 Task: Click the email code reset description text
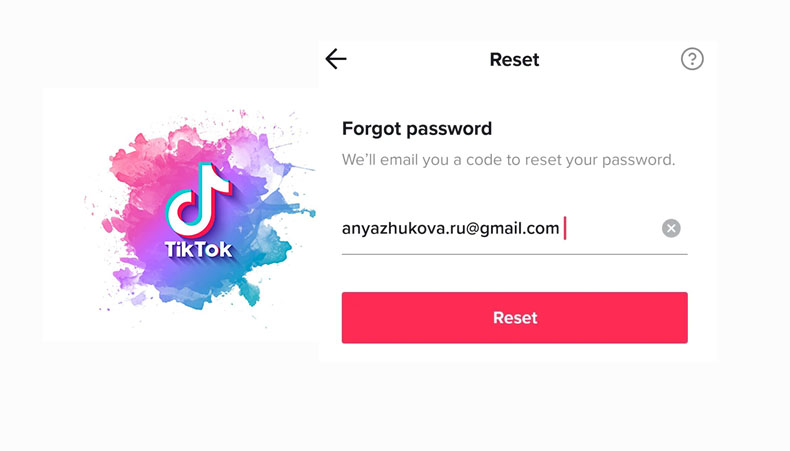508,160
